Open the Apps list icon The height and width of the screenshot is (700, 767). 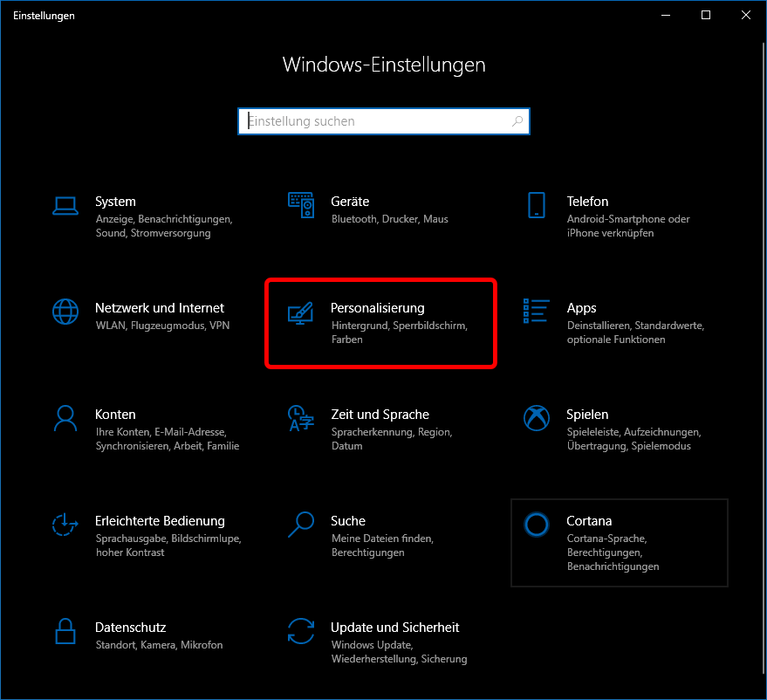(x=537, y=311)
